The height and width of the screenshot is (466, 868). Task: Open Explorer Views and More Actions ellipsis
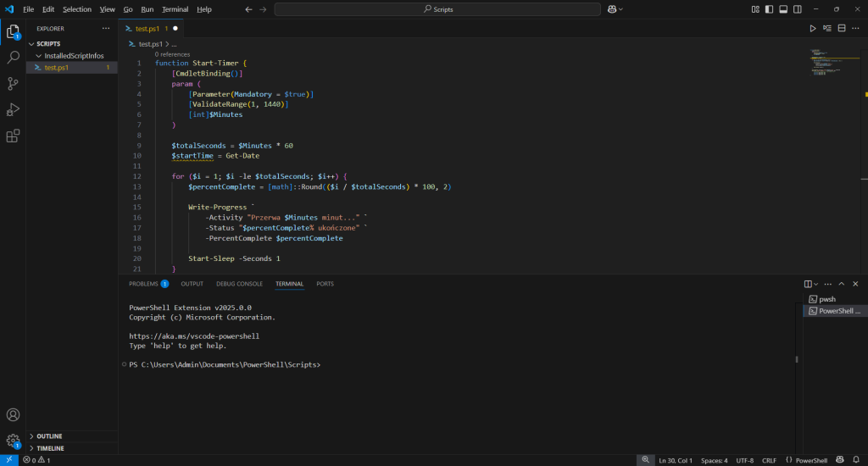click(106, 28)
